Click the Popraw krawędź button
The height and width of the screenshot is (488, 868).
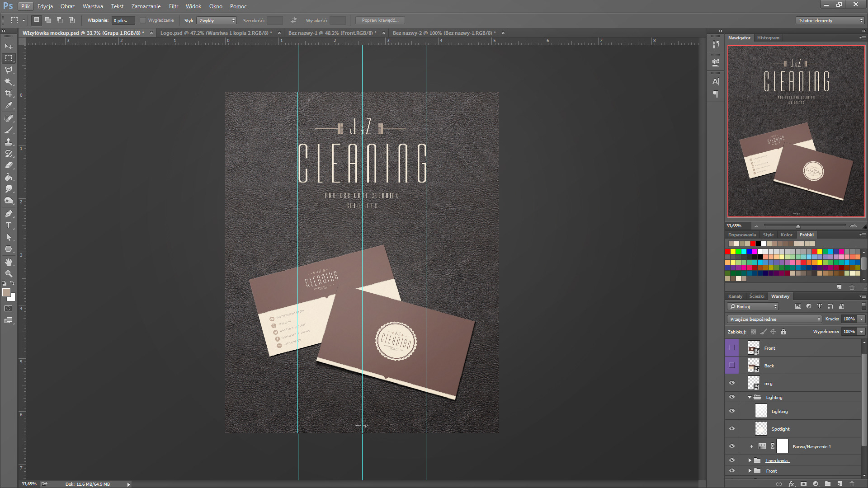380,20
